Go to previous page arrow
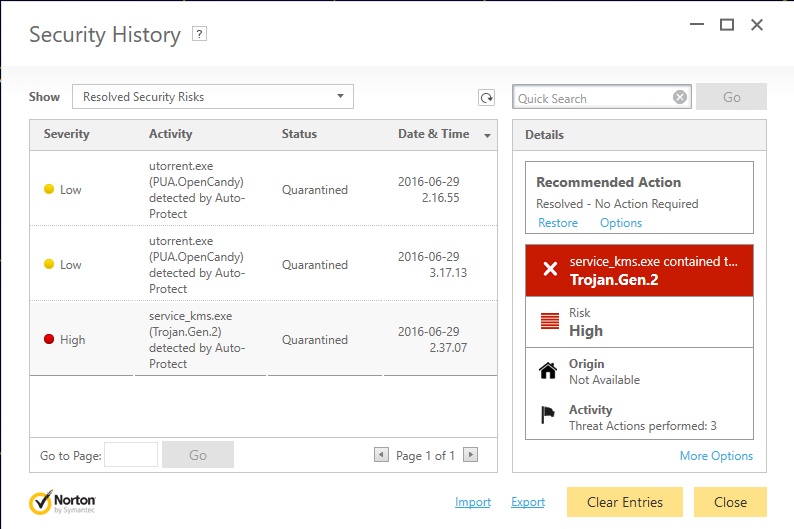The image size is (794, 529). [381, 455]
